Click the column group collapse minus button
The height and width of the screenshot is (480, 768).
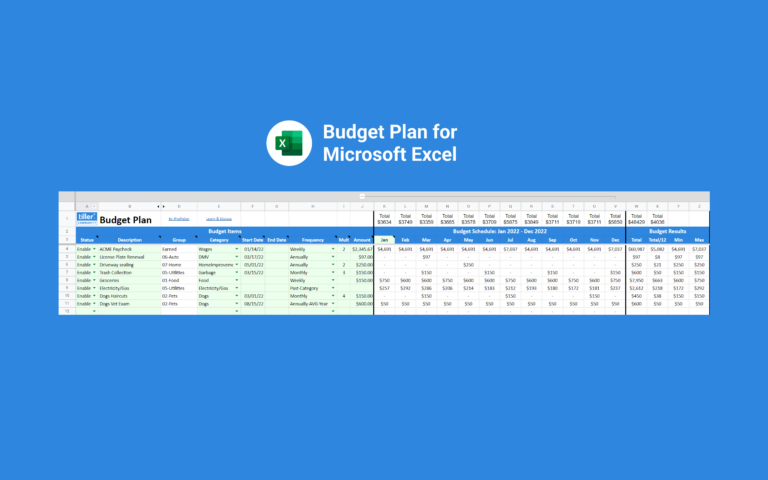[362, 196]
